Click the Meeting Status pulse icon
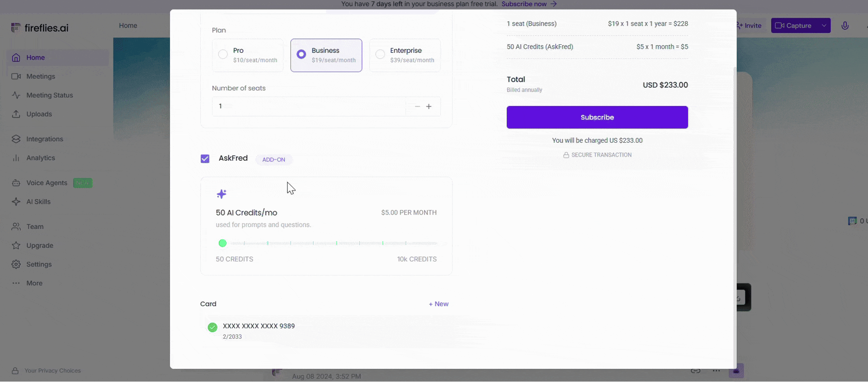 [x=16, y=95]
